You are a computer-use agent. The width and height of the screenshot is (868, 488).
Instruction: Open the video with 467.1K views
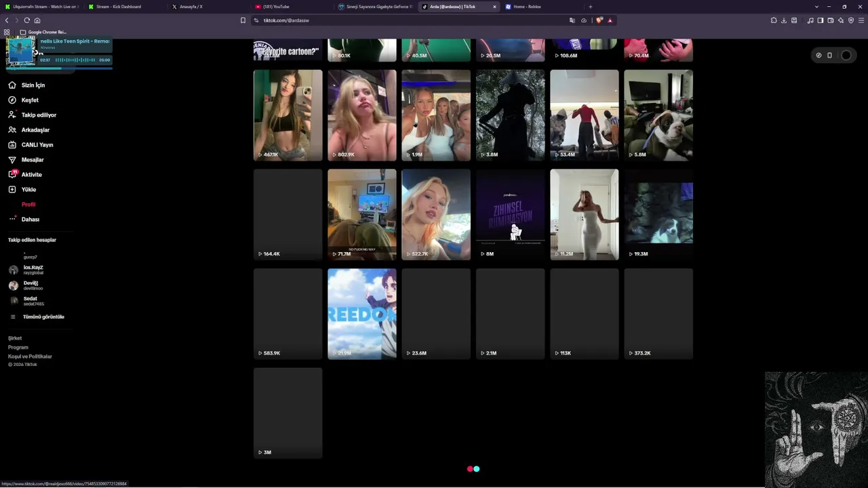(x=288, y=115)
